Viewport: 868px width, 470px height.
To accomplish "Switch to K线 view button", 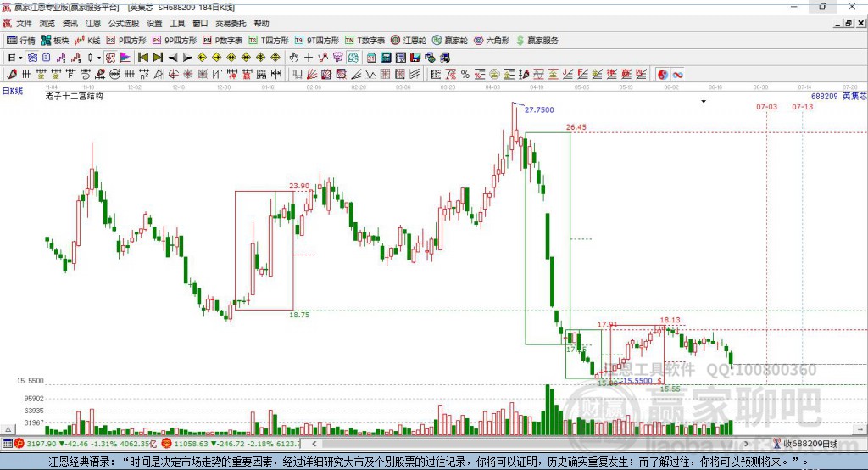I will point(87,41).
